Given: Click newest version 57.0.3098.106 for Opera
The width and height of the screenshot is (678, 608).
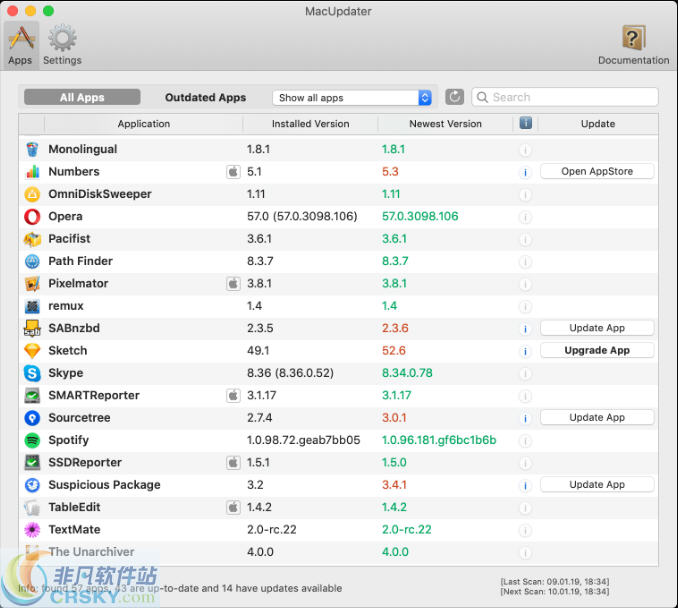Looking at the screenshot, I should [420, 216].
